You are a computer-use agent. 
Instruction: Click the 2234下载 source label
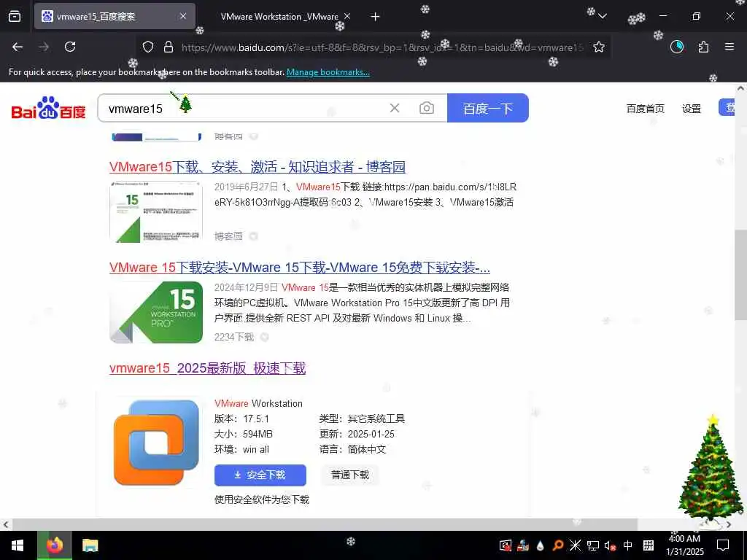click(x=234, y=337)
